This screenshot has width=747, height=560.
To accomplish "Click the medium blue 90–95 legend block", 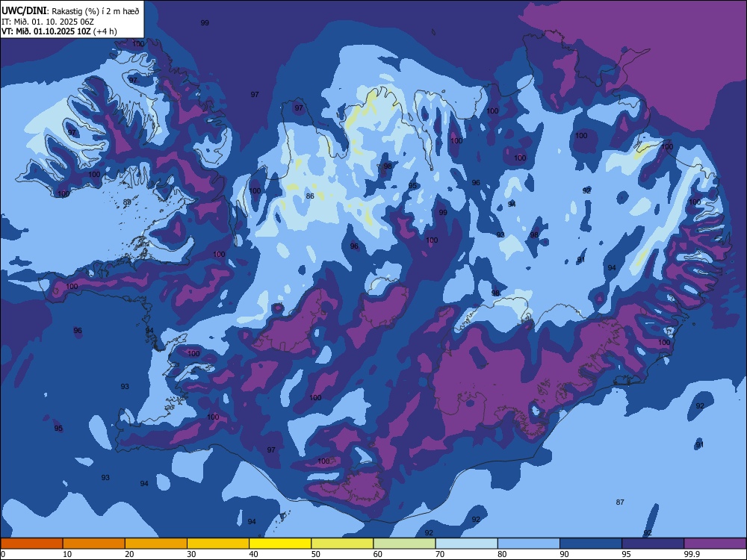I will [x=591, y=544].
